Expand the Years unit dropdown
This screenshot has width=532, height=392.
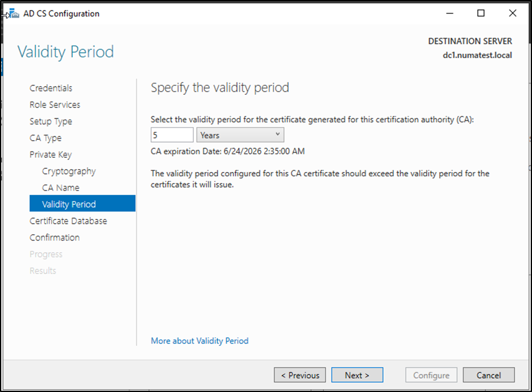240,135
